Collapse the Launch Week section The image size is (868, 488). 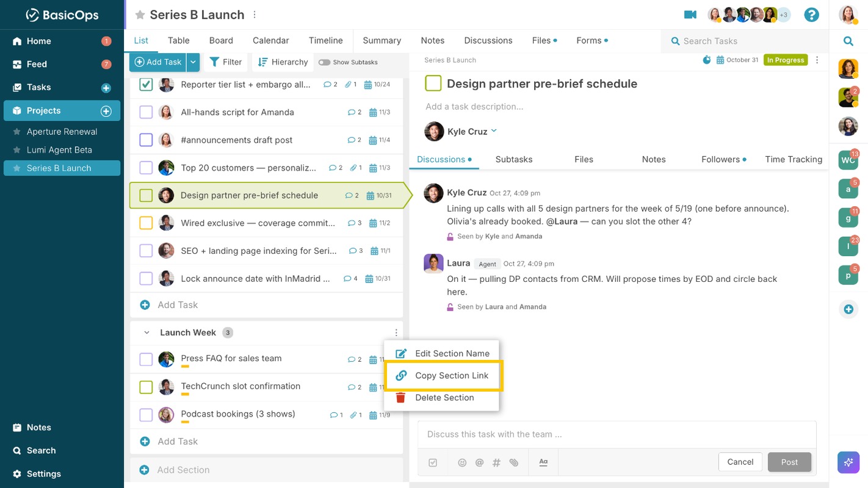pyautogui.click(x=146, y=333)
